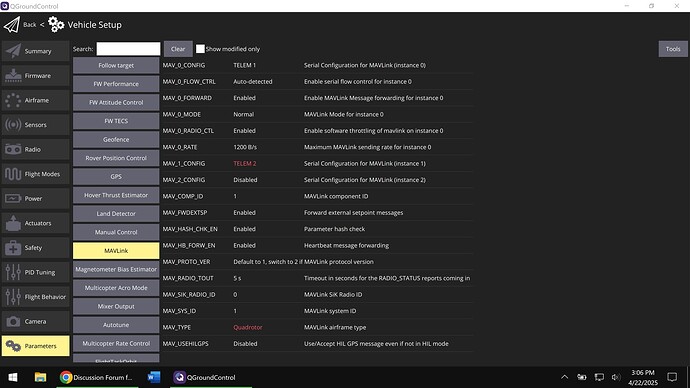Click the Vehicle Setup gears icon

coord(56,25)
